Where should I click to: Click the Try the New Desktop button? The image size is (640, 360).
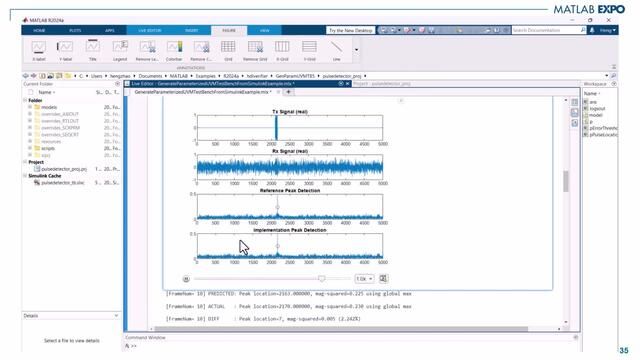(351, 30)
